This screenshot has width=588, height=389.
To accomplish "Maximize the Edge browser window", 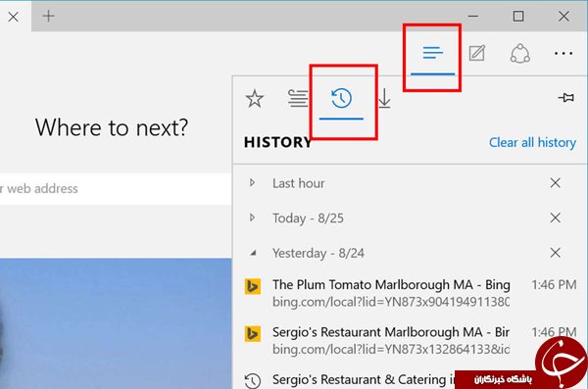I will point(518,16).
